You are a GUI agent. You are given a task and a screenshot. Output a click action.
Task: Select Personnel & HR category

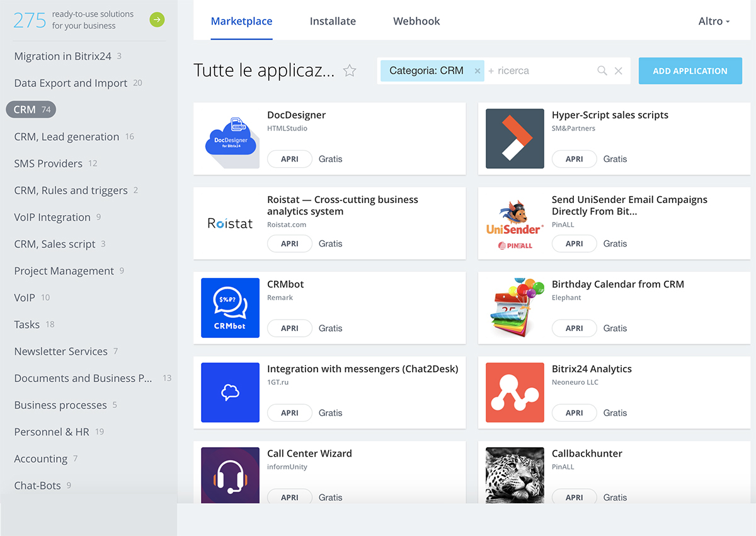[x=59, y=432]
